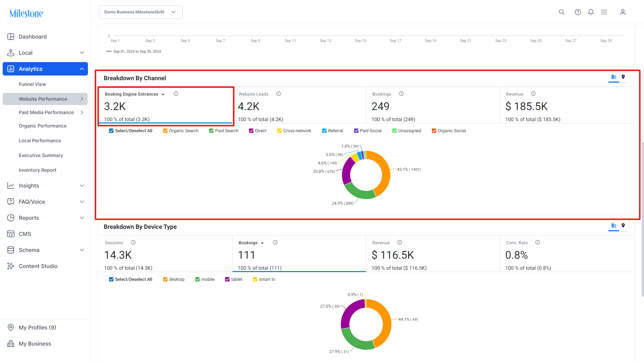
Task: Select the Revenue card in Breakdown By Channel
Action: (x=566, y=105)
